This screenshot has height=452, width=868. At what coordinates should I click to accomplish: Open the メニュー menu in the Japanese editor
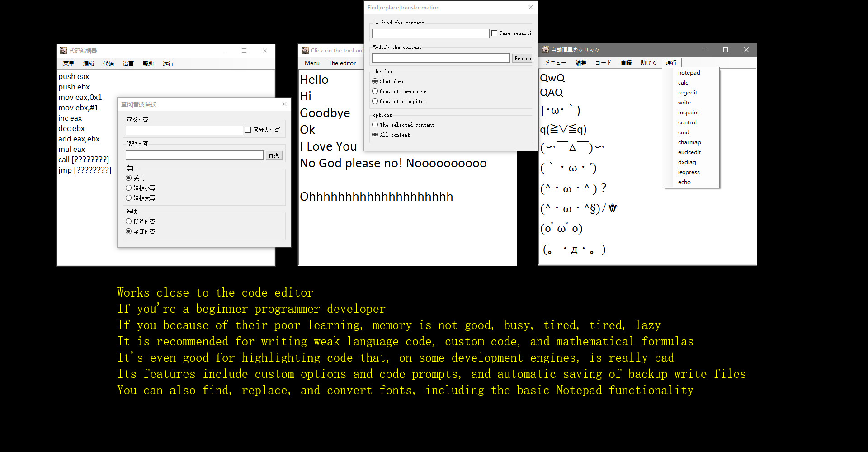(x=556, y=63)
